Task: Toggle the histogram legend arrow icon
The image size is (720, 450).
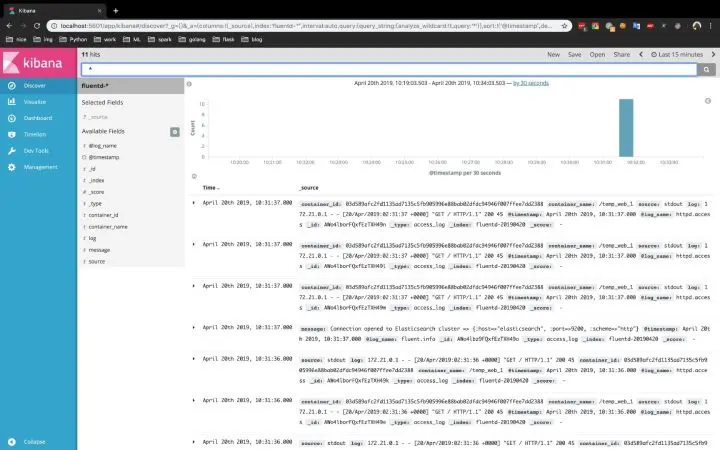Action: [x=708, y=101]
